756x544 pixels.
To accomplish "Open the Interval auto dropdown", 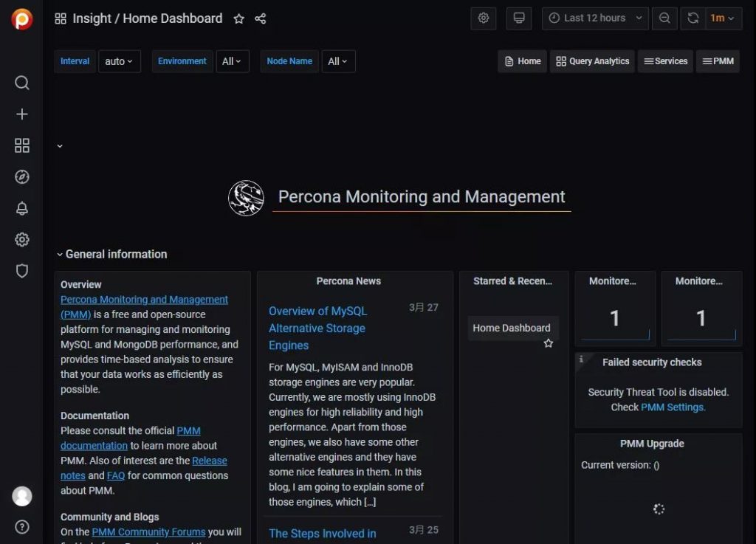I will click(119, 61).
